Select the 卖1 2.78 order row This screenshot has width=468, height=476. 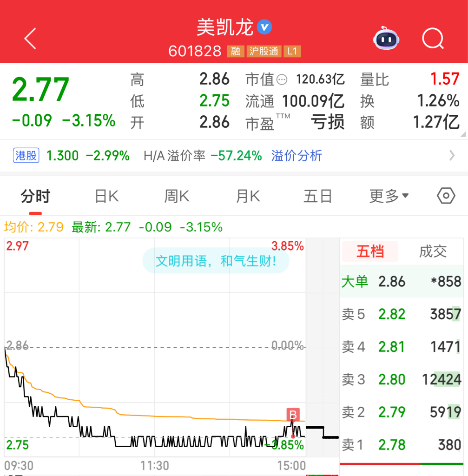click(401, 445)
